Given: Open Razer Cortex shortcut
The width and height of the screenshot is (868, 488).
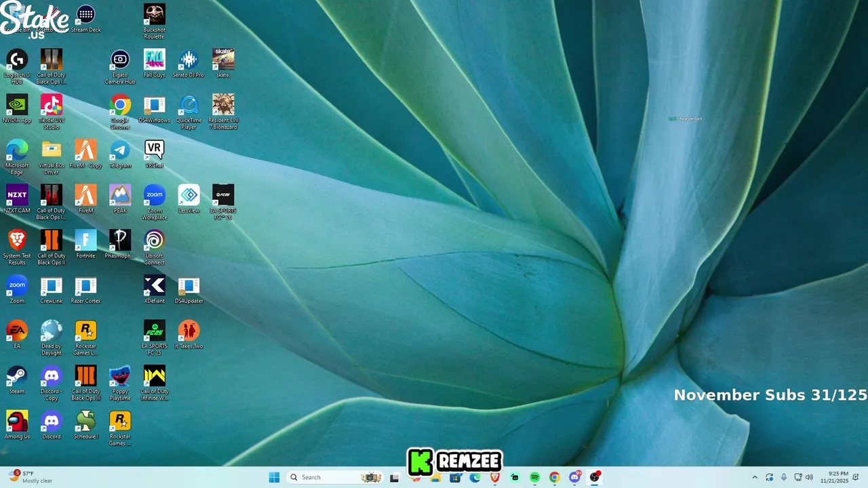Looking at the screenshot, I should click(x=85, y=289).
